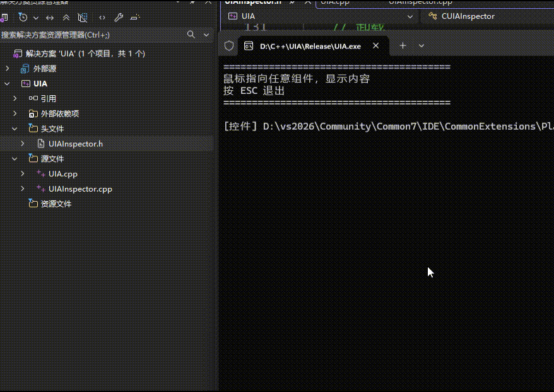The height and width of the screenshot is (392, 554).
Task: Click the magnifier search icon
Action: [191, 35]
